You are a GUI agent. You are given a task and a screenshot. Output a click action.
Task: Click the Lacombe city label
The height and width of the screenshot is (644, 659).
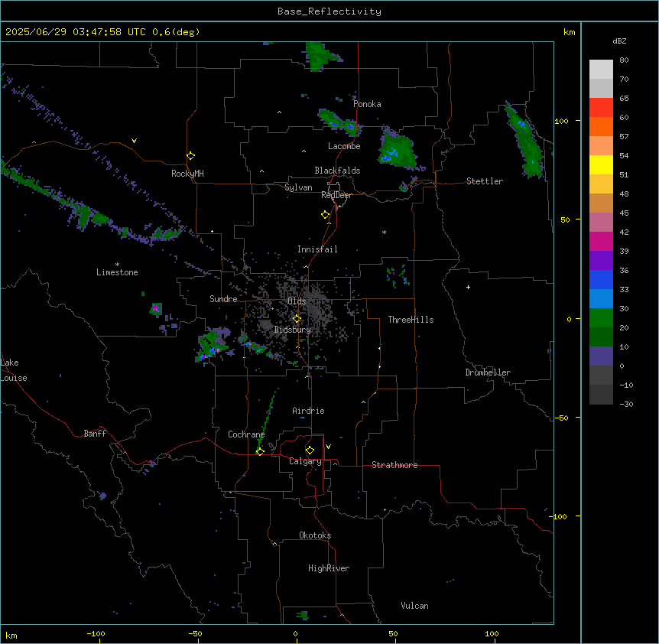(x=344, y=146)
